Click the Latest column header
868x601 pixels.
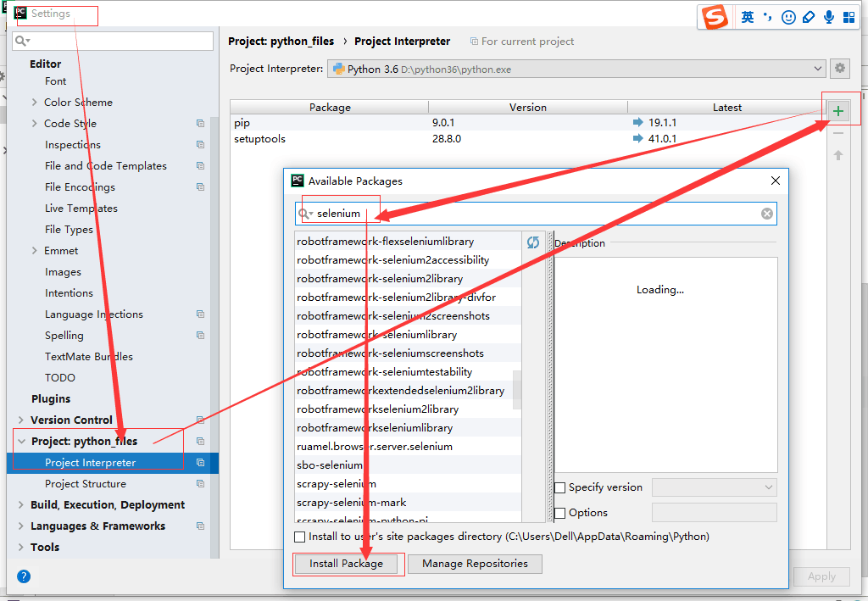coord(726,108)
